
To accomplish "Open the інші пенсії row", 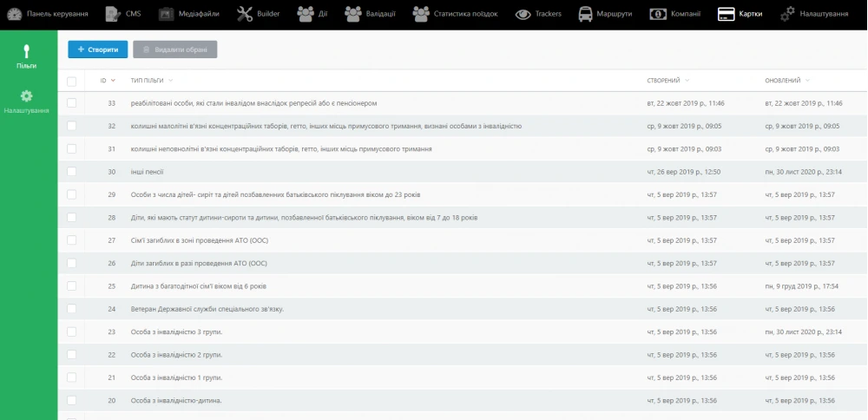I will pos(148,172).
